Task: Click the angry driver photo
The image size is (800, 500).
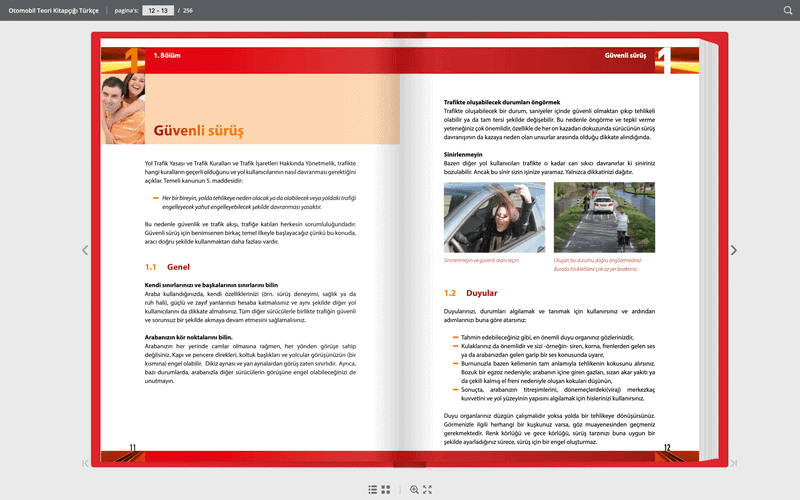Action: pyautogui.click(x=494, y=217)
